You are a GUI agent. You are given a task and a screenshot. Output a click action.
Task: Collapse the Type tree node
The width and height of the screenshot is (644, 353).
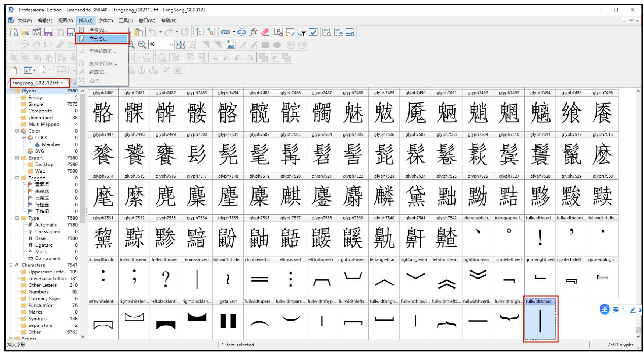click(17, 218)
